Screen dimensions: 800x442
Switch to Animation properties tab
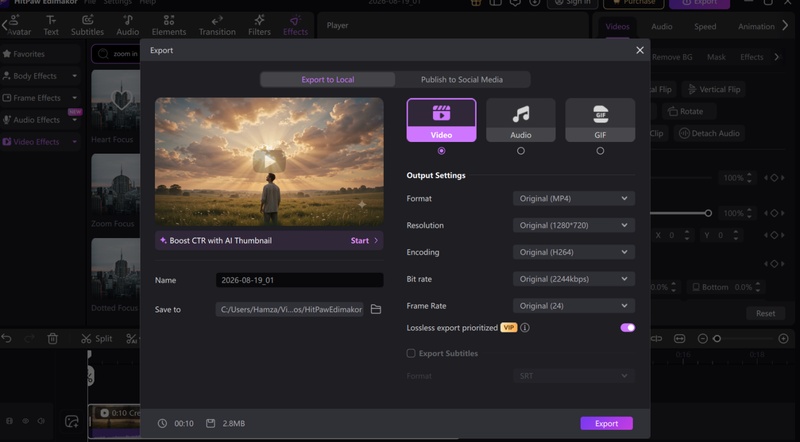[x=756, y=27]
